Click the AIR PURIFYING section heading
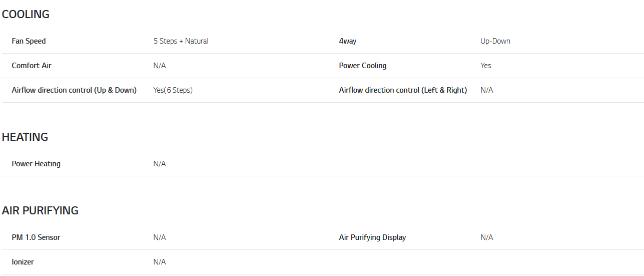The height and width of the screenshot is (276, 644). coord(40,211)
